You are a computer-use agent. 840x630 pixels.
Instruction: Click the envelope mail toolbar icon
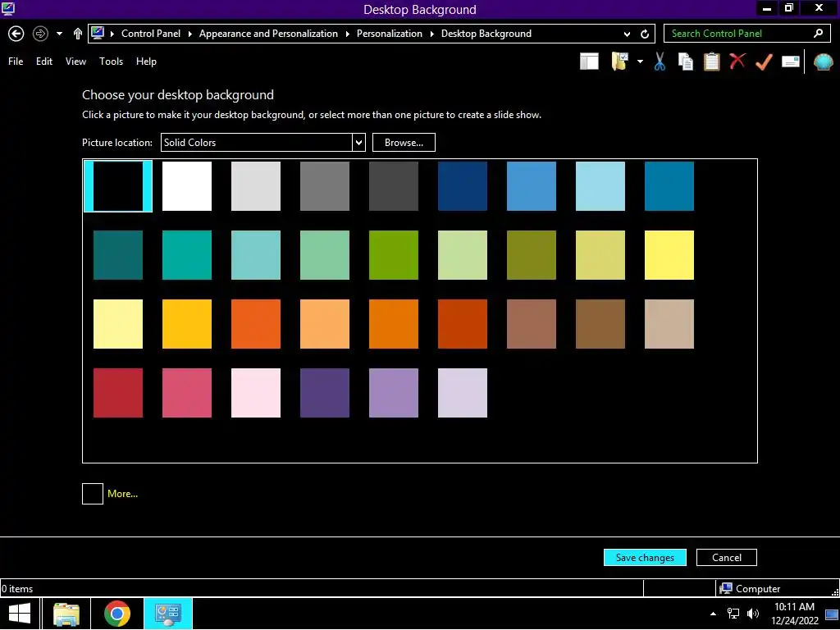790,62
